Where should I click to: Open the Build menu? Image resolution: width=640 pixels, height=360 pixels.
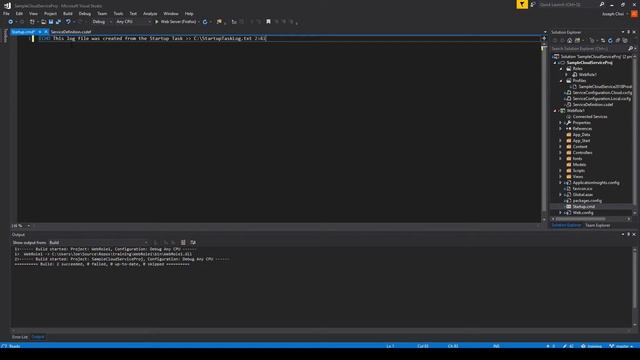coord(68,13)
